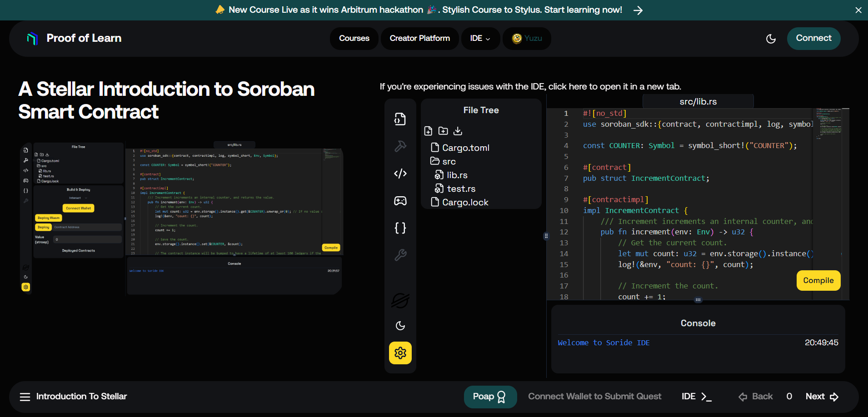Click the hammer build icon in IDE sidebar
Image resolution: width=868 pixels, height=417 pixels.
click(400, 146)
